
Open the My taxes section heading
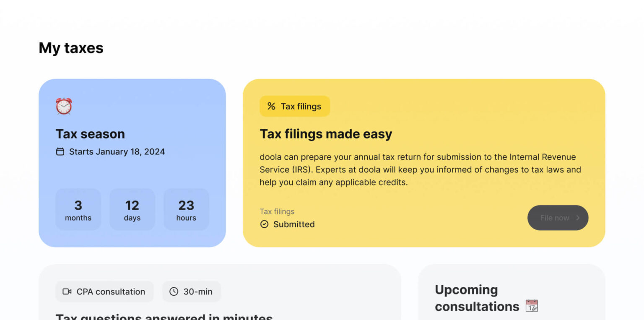click(70, 48)
